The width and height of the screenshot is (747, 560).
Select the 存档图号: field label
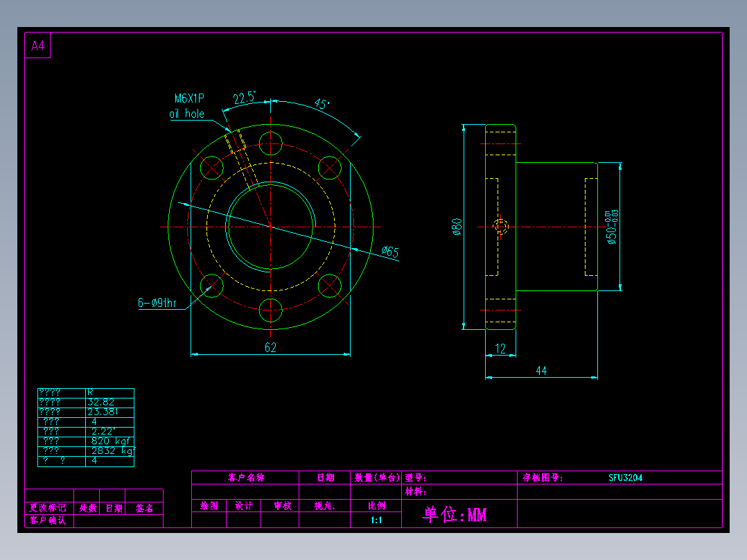[x=542, y=478]
